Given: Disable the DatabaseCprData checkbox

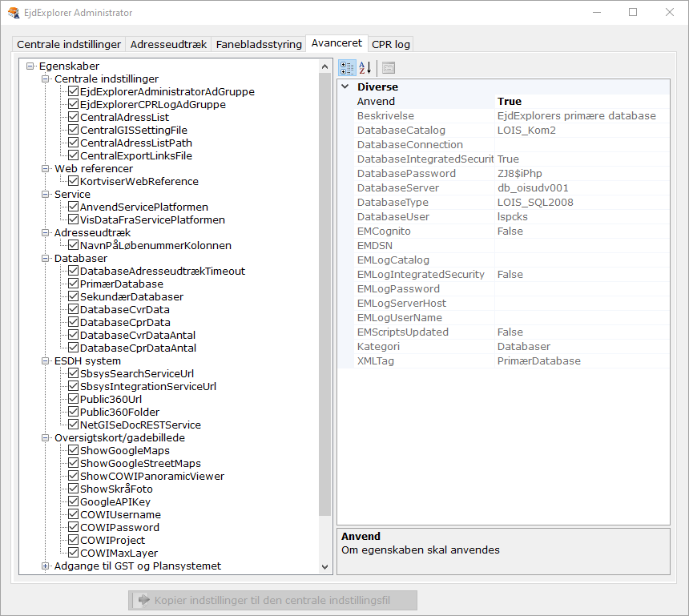Looking at the screenshot, I should 73,322.
